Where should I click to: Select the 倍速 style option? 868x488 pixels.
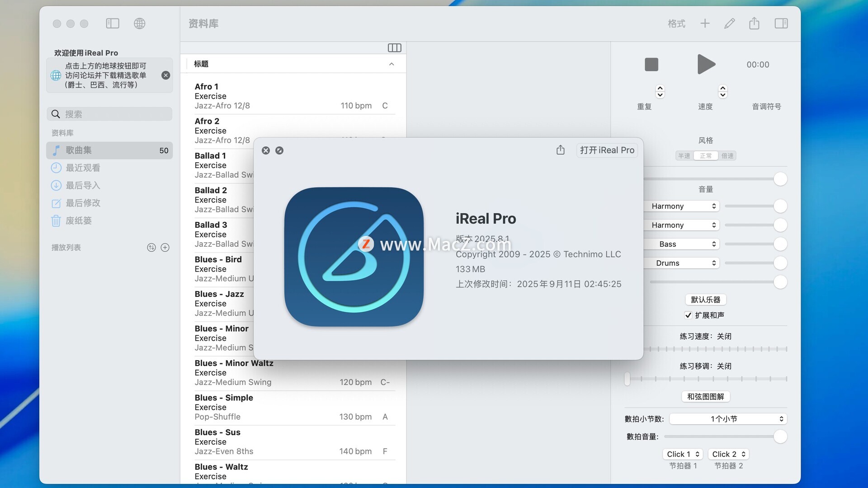(x=727, y=156)
